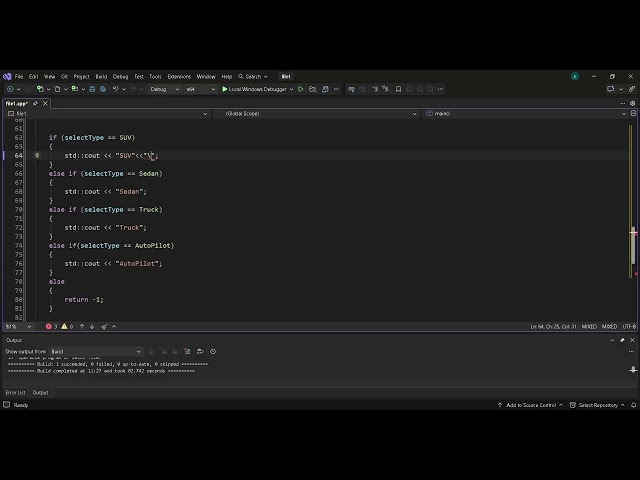Screen dimensions: 640x480
Task: Open the Extensions menu
Action: pos(179,76)
